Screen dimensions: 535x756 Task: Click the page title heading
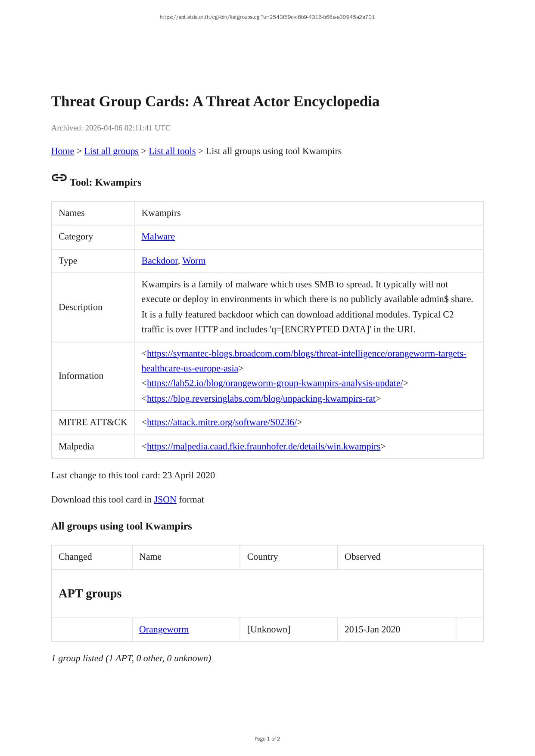pyautogui.click(x=215, y=102)
